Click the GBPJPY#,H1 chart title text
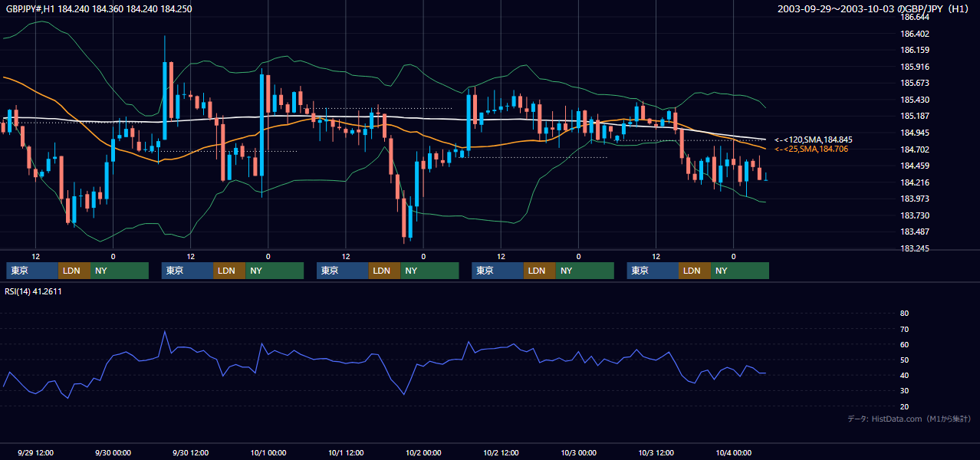Viewport: 980px width, 460px height. pos(99,8)
